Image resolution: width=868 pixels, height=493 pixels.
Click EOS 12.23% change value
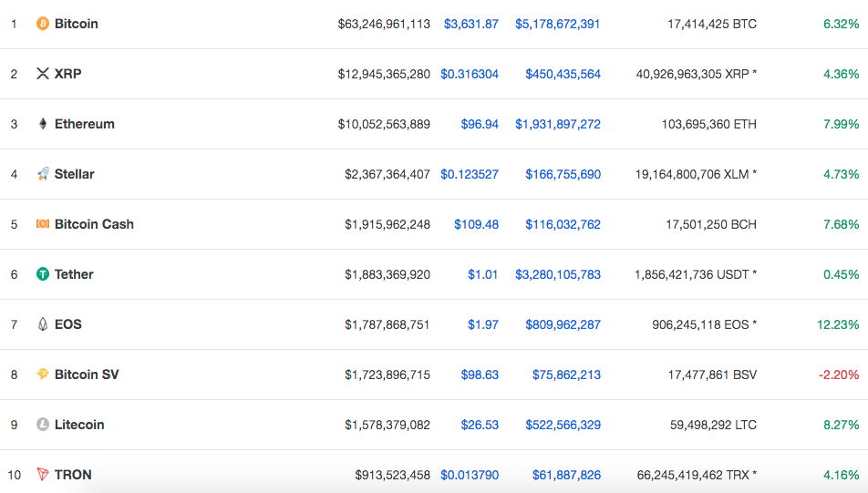838,324
